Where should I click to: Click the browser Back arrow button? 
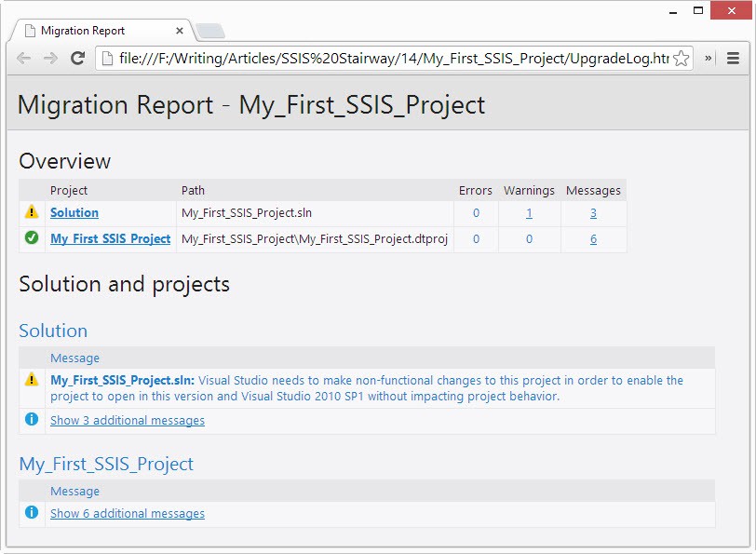(24, 58)
